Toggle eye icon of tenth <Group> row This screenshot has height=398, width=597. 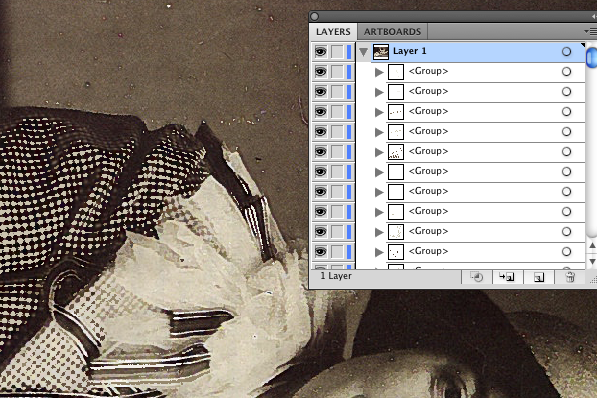(321, 251)
